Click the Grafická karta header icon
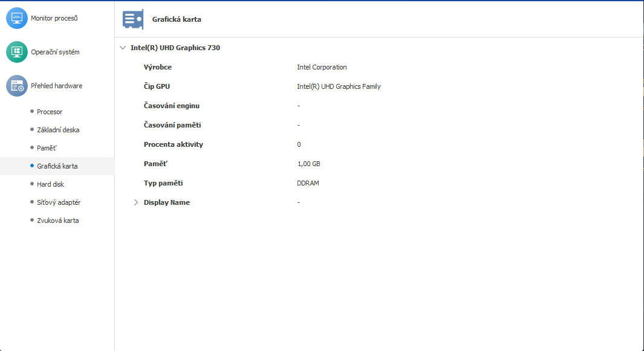The width and height of the screenshot is (644, 351). click(x=133, y=19)
